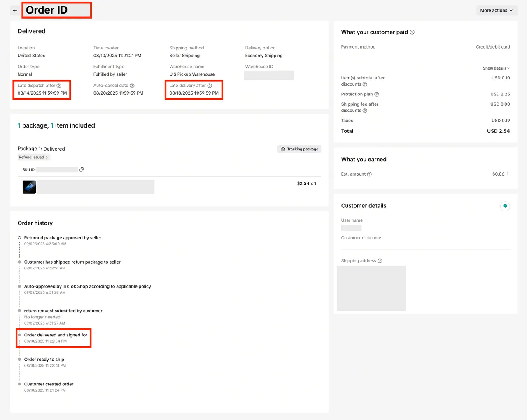Screen dimensions: 527x420
Task: Click the Time created value 08/10/2025 11:21:21 PM
Action: tap(117, 56)
